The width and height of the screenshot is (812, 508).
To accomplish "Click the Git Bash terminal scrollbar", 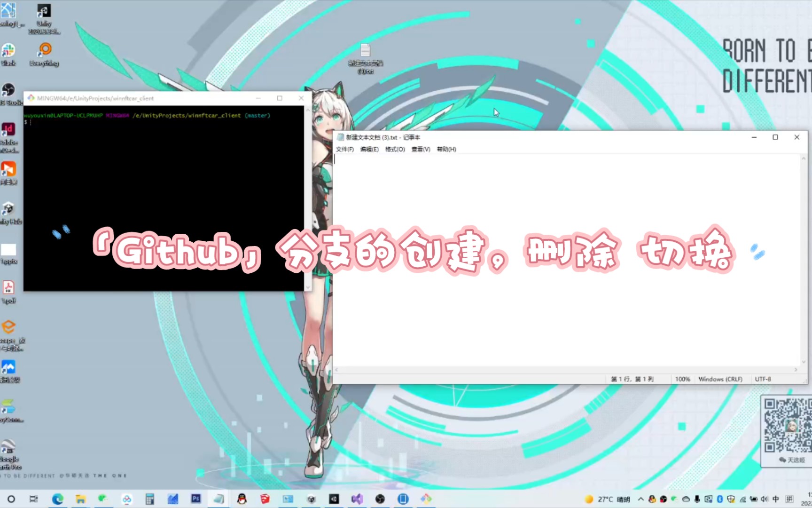I will point(308,198).
